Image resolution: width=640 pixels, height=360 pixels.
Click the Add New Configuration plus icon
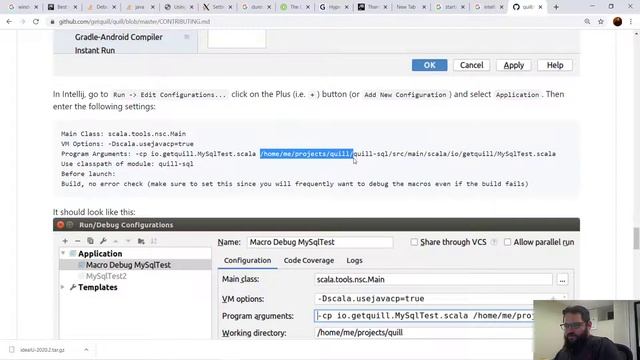pos(65,241)
